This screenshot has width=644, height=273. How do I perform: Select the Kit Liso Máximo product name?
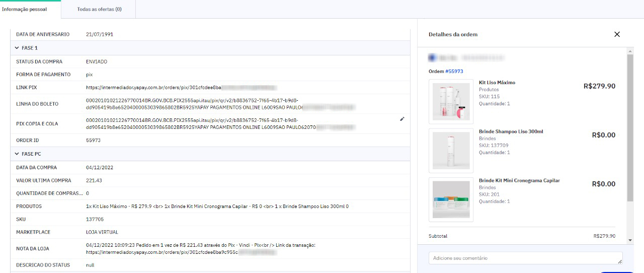point(497,83)
